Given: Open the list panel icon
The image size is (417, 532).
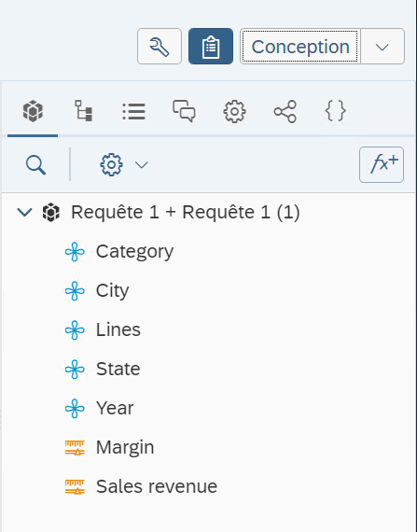Looking at the screenshot, I should [134, 111].
